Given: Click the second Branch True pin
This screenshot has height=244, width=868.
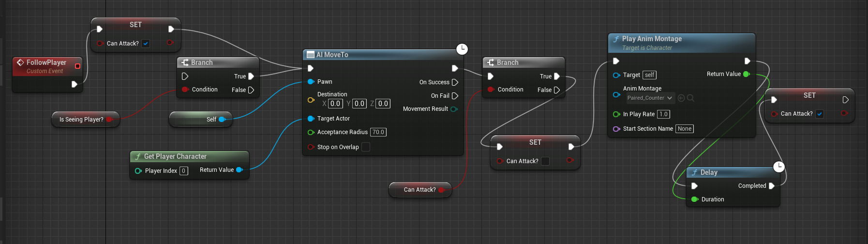Looking at the screenshot, I should [557, 76].
